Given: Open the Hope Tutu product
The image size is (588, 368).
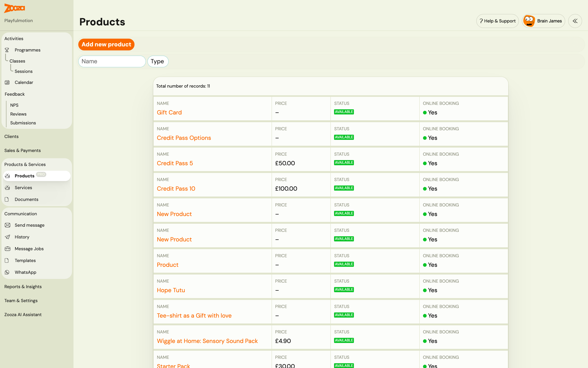Looking at the screenshot, I should (x=171, y=290).
